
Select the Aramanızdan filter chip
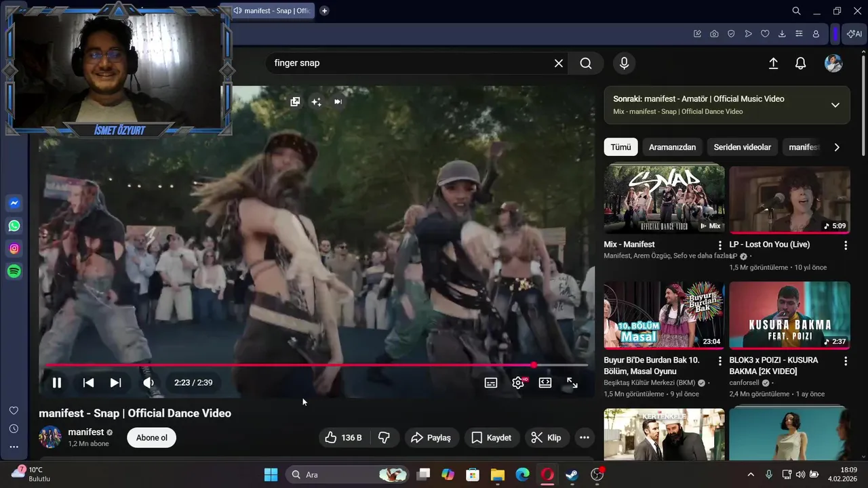[x=673, y=147]
